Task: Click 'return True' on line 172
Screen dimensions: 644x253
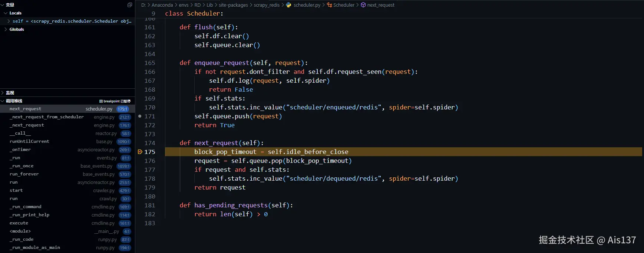Action: tap(214, 125)
